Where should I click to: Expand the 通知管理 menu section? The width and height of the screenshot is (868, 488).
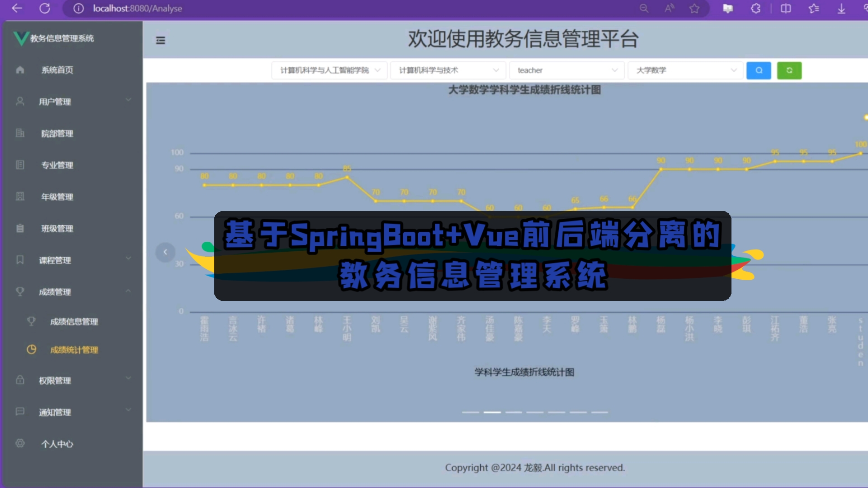[71, 412]
